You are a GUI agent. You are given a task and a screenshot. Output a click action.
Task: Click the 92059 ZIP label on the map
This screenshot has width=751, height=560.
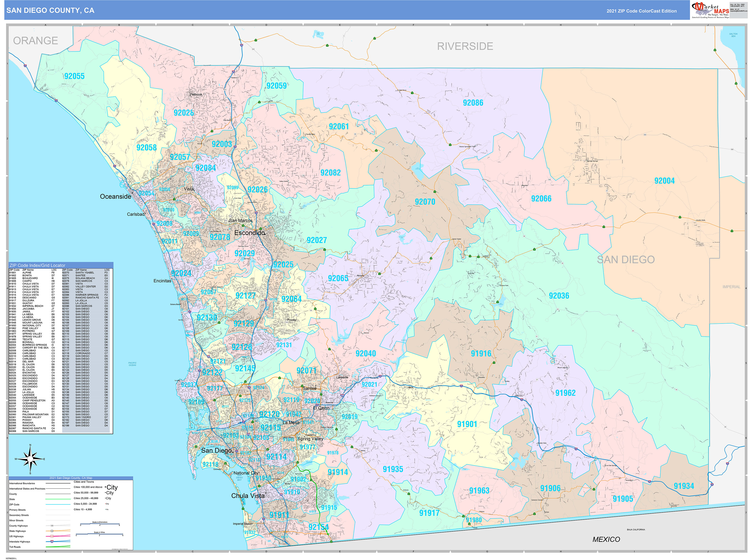[x=276, y=86]
